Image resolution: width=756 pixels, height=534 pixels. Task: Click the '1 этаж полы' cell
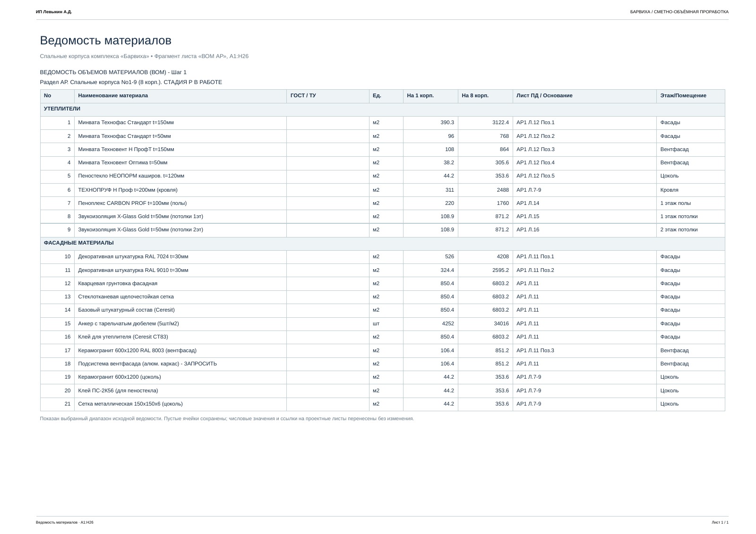coord(691,203)
